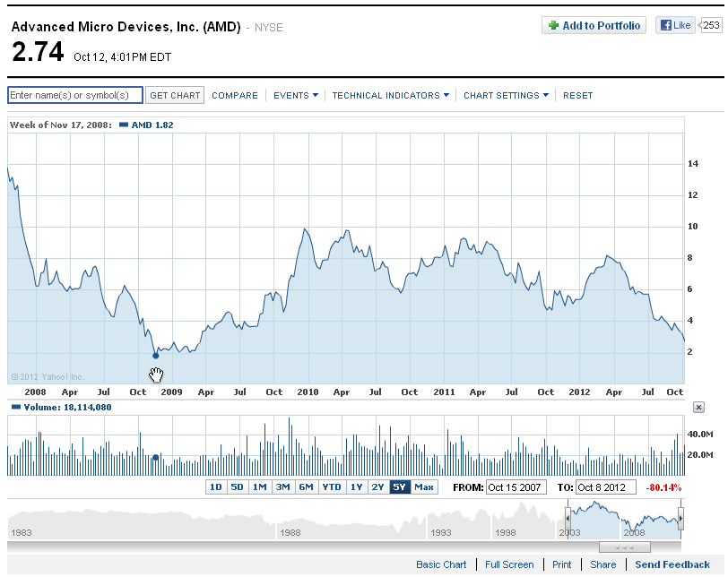Click the left handle of the range slider
728x577 pixels.
pyautogui.click(x=568, y=519)
